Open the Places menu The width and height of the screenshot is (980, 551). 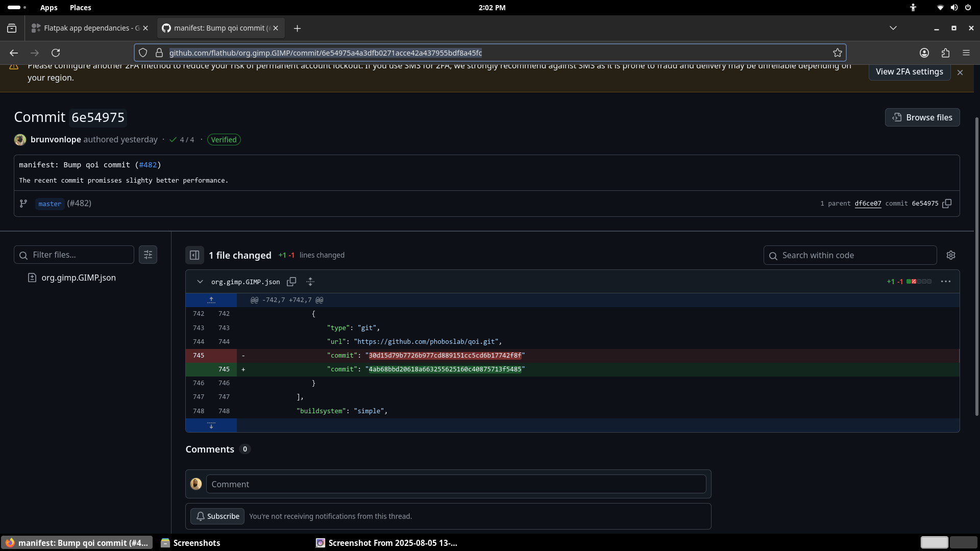click(x=80, y=8)
